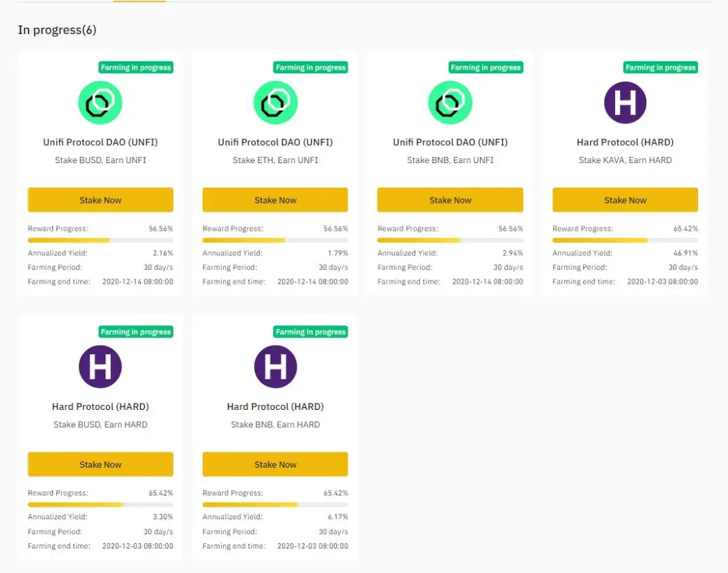This screenshot has height=573, width=728.
Task: Click the HARD logo on Stake BUSD card
Action: click(x=100, y=367)
